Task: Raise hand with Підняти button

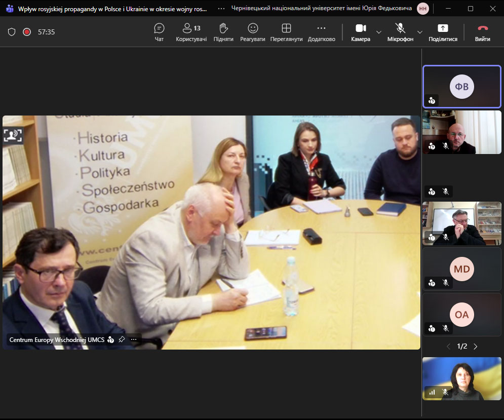Action: (223, 32)
